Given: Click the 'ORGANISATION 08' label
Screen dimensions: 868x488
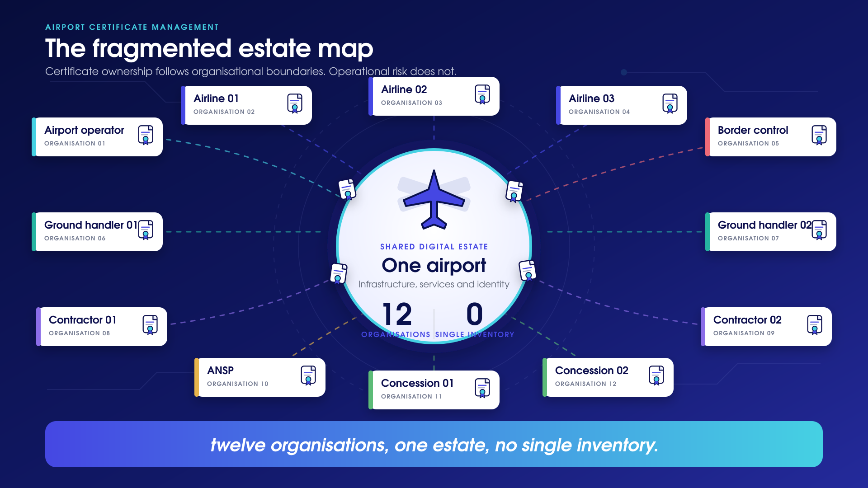Looking at the screenshot, I should [x=80, y=333].
